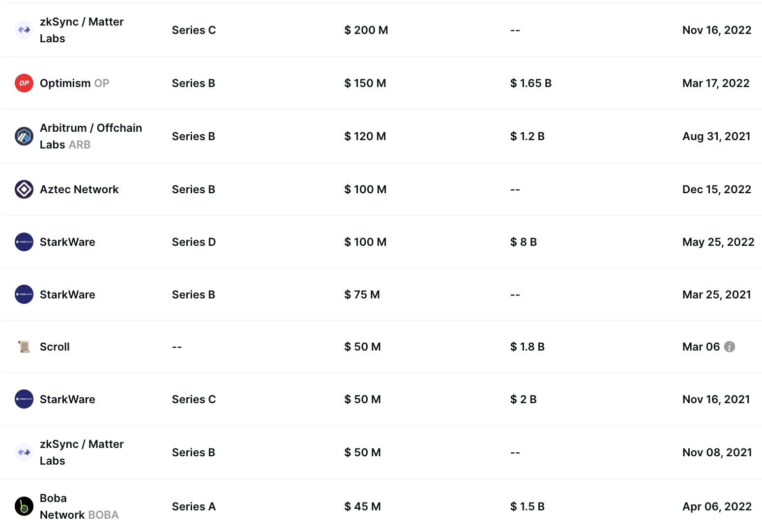
Task: Click the info icon beside Mar 06
Action: [x=730, y=347]
